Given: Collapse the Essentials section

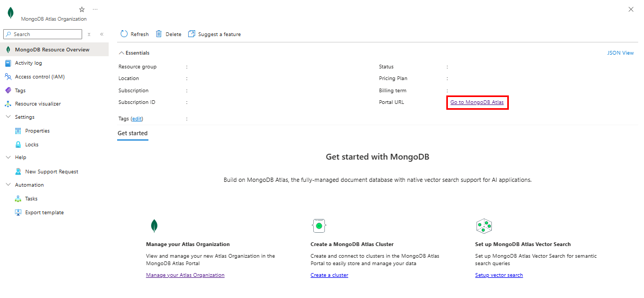Looking at the screenshot, I should [134, 53].
